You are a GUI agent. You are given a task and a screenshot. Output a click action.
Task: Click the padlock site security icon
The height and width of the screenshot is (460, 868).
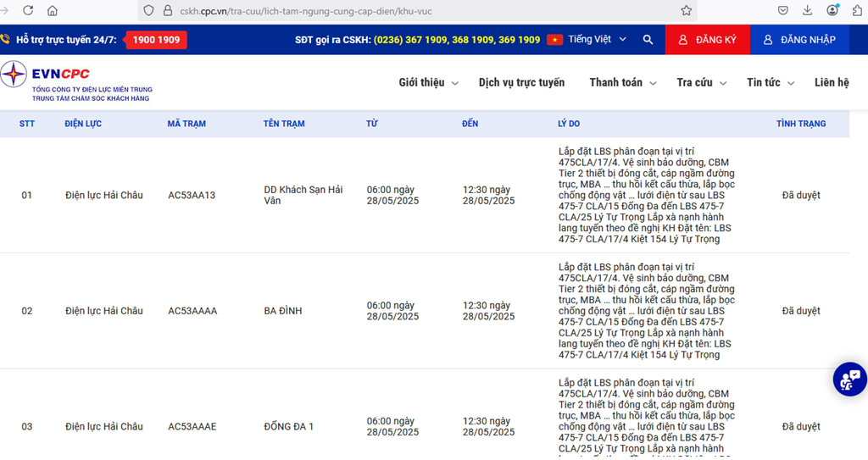169,11
